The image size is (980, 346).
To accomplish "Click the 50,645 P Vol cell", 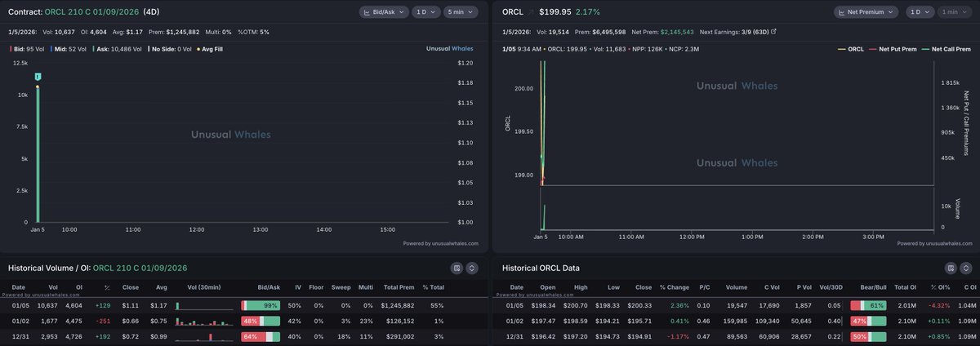I will pyautogui.click(x=801, y=320).
